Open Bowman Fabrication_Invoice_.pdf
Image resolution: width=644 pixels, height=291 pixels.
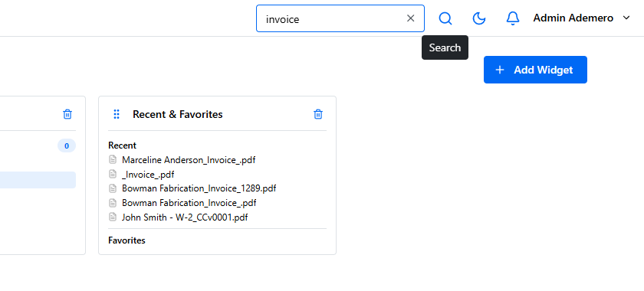pos(189,203)
